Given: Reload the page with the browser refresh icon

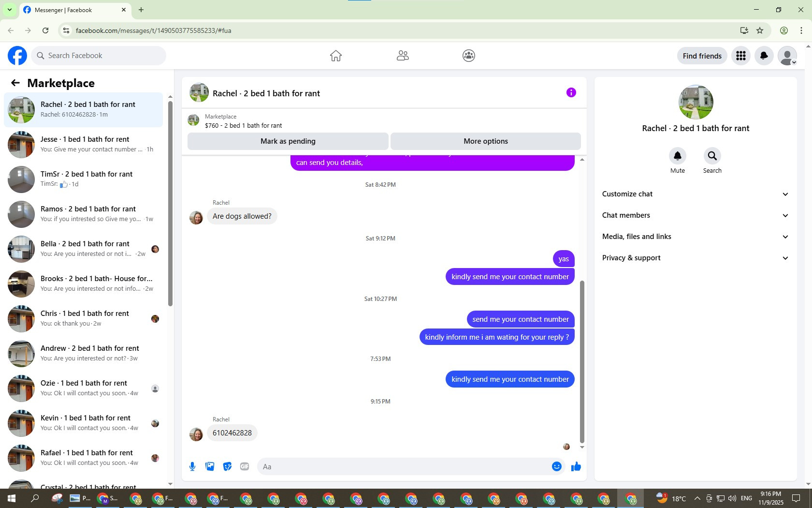Looking at the screenshot, I should [x=45, y=30].
